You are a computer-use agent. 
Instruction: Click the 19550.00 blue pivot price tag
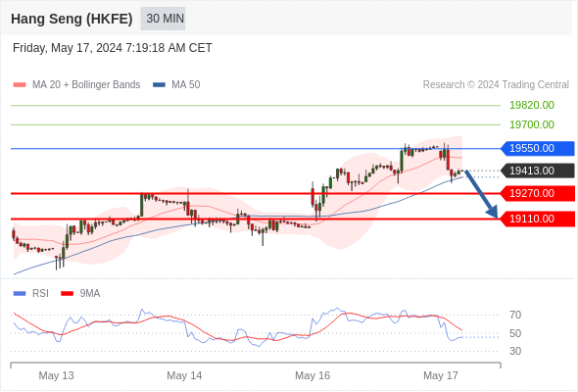[538, 148]
